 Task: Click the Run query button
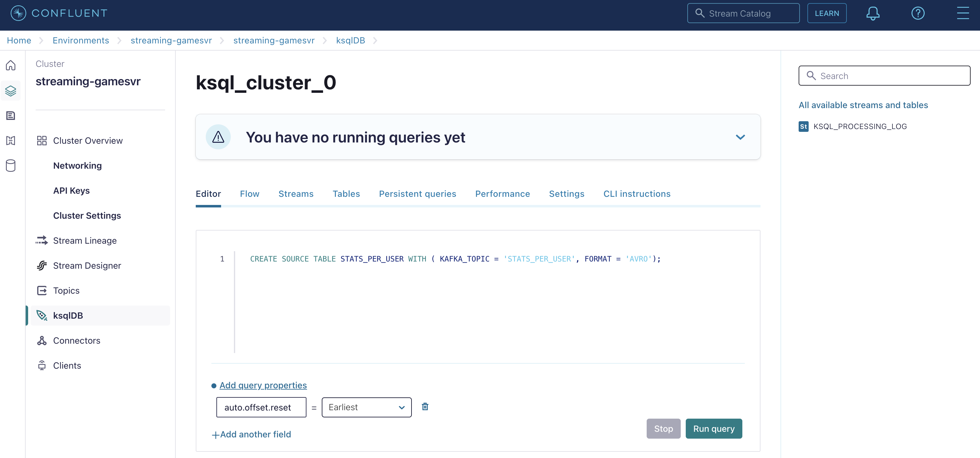coord(714,429)
